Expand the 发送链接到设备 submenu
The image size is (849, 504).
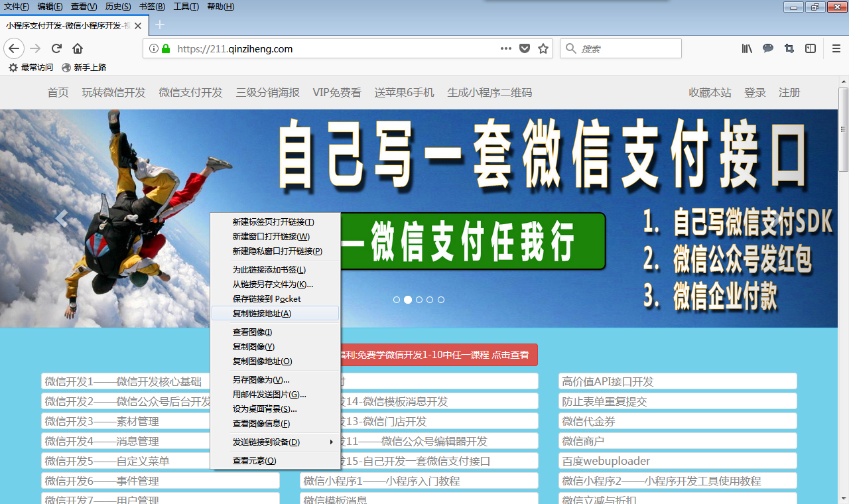(x=275, y=442)
